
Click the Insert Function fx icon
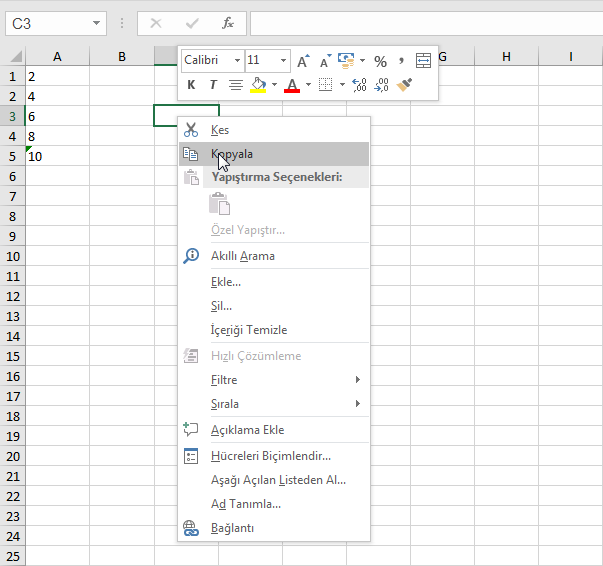(228, 23)
